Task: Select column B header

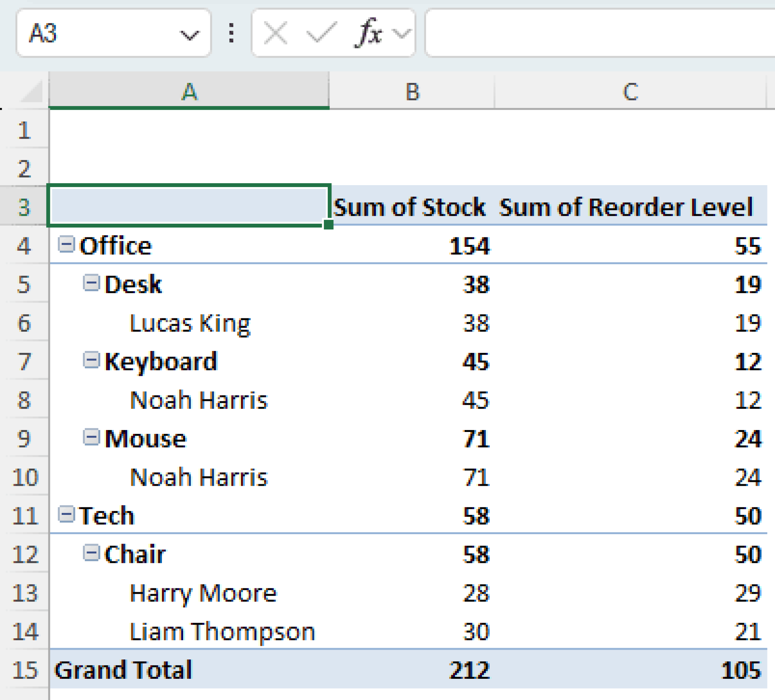Action: click(411, 92)
